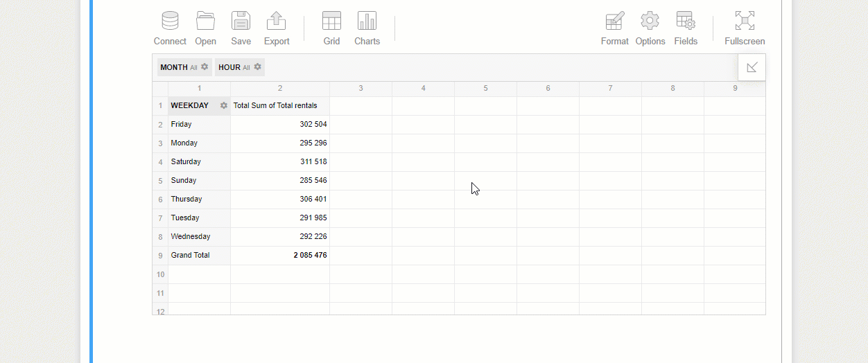Switch to Grid view
This screenshot has width=868, height=363.
(x=331, y=28)
